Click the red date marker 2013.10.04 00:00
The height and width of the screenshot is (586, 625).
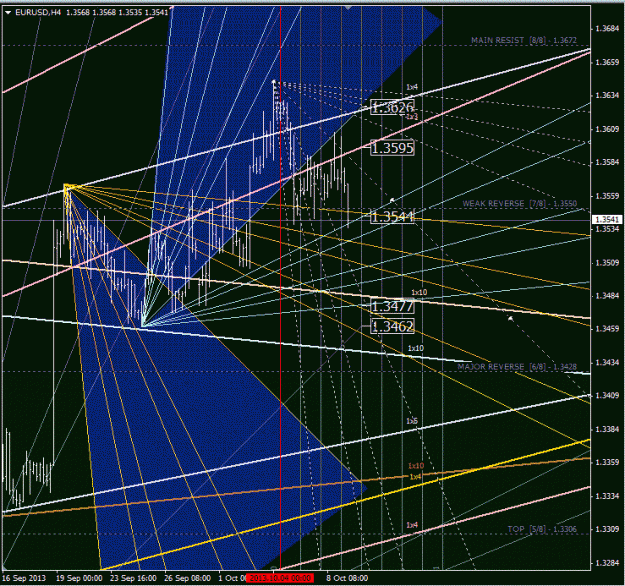click(x=280, y=578)
